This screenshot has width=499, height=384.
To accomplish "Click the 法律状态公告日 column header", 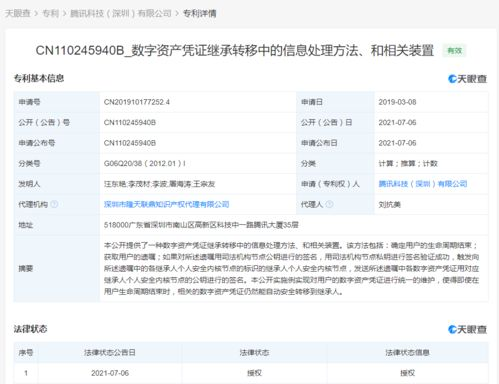I will (110, 352).
